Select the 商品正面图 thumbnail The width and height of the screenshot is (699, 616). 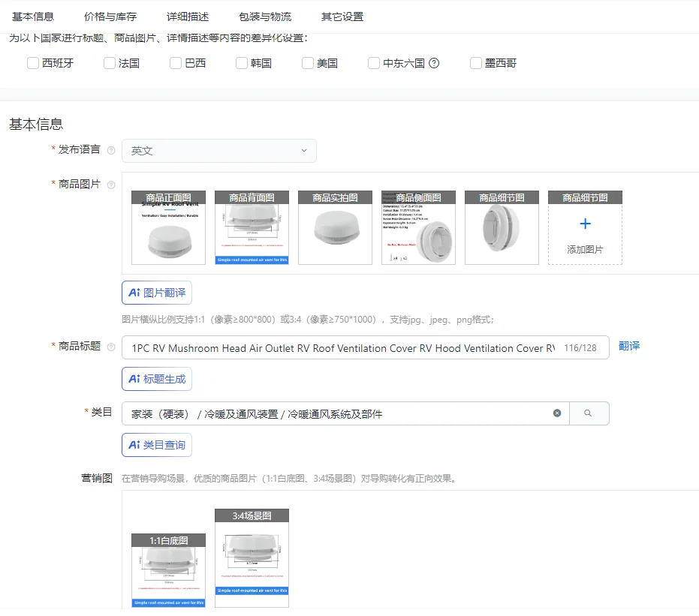(168, 227)
